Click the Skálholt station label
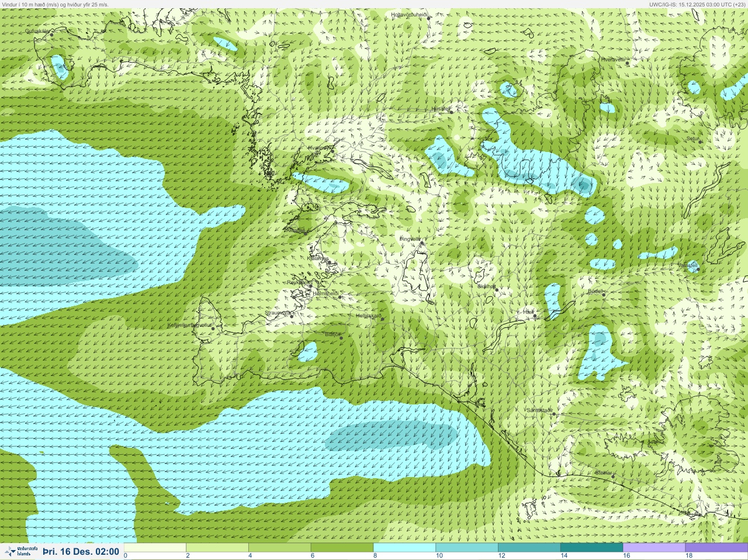The height and width of the screenshot is (560, 748). [487, 286]
